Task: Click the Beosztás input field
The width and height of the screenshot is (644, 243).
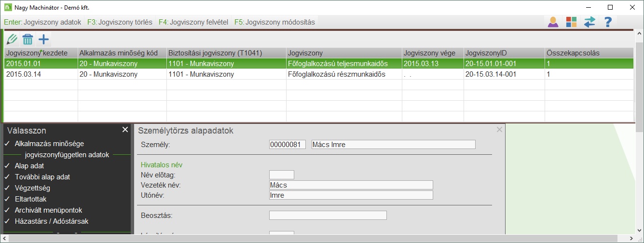Action: (328, 215)
